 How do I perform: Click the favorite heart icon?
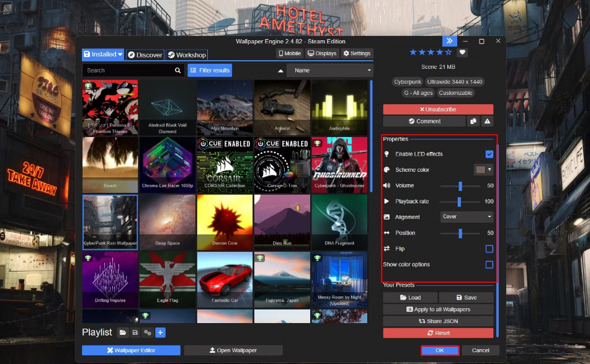(x=462, y=52)
